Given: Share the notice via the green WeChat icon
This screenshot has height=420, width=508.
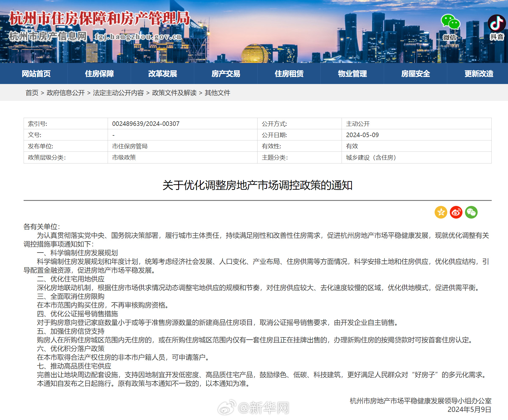Looking at the screenshot, I should pos(471,212).
